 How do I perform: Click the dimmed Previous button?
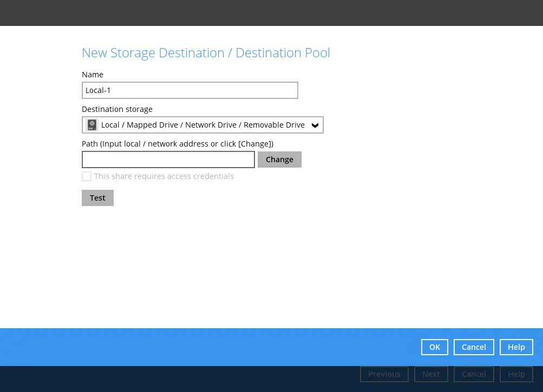[x=384, y=374]
